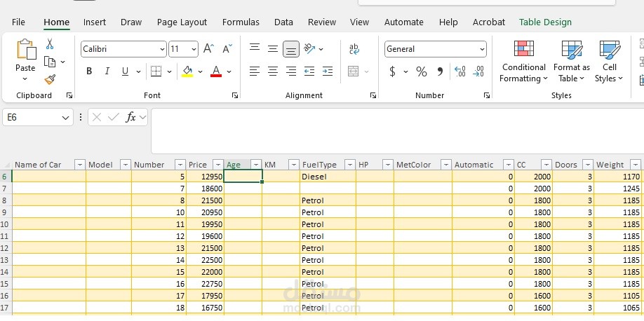Screen dimensions: 644x321
Task: Click the Format as Table button
Action: pyautogui.click(x=572, y=62)
